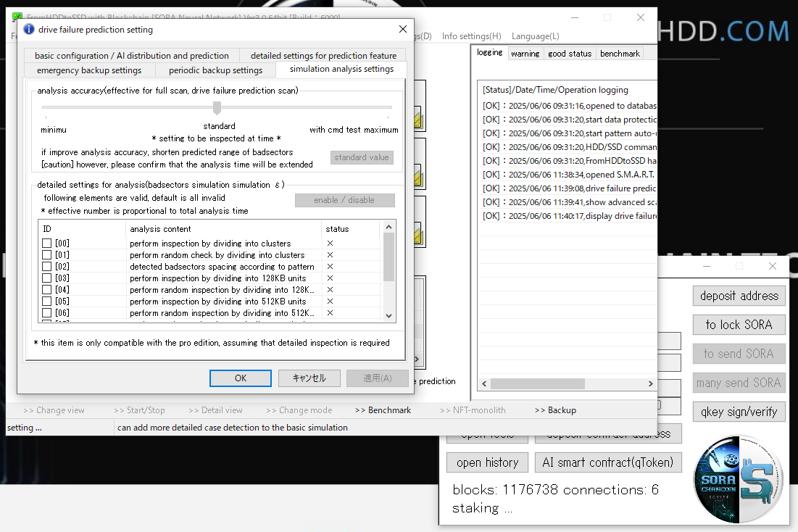Click >> Start/Stop toolbar item
This screenshot has height=532, width=798.
[139, 410]
